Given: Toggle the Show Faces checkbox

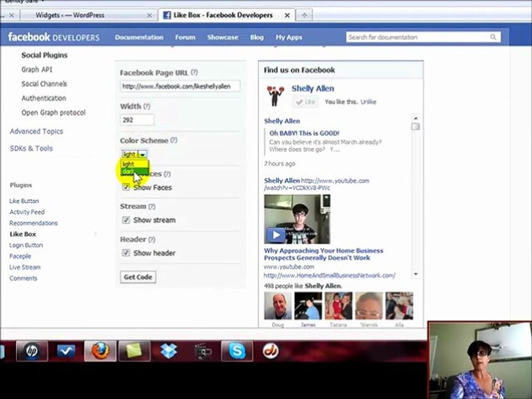Looking at the screenshot, I should 126,187.
